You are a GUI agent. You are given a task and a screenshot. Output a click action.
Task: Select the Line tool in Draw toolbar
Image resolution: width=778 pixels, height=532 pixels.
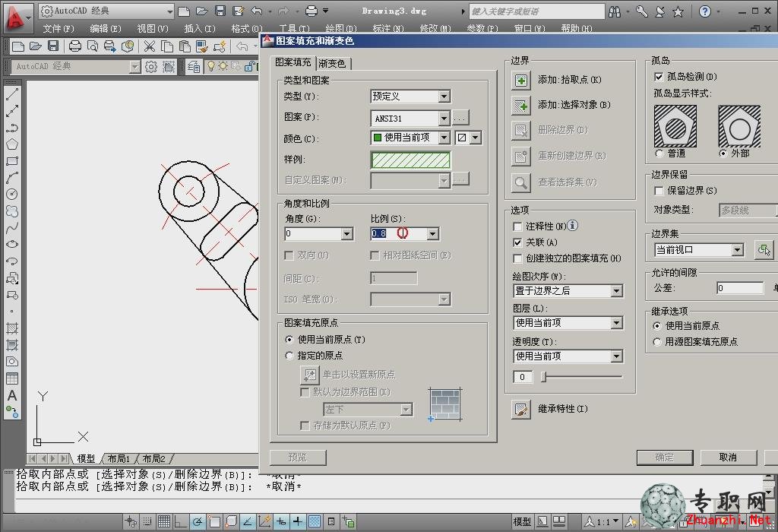(x=12, y=93)
